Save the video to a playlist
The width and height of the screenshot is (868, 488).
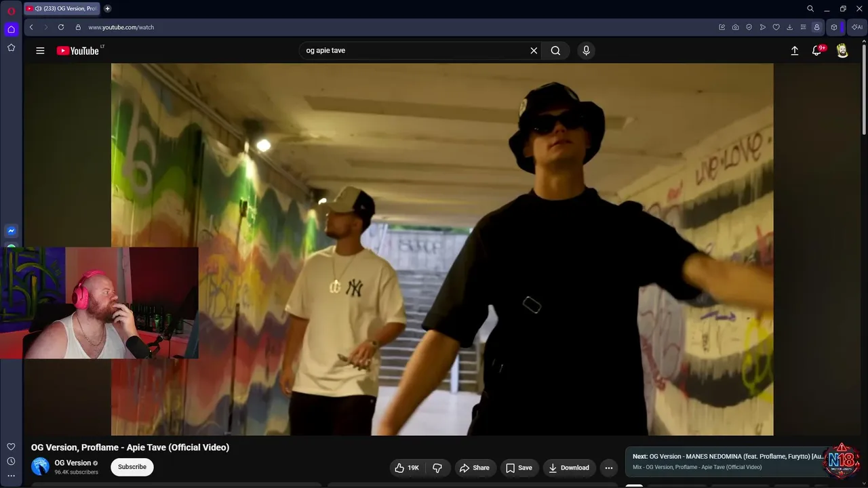(519, 468)
